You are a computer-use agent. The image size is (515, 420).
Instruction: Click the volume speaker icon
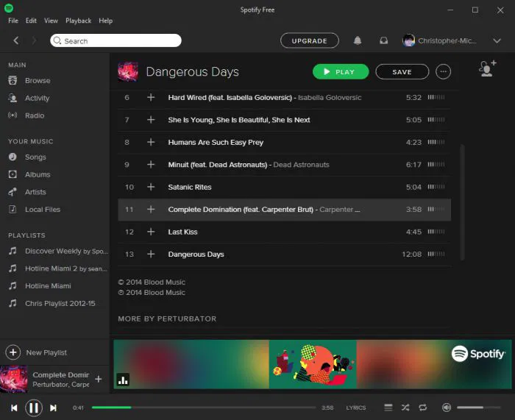pyautogui.click(x=447, y=407)
